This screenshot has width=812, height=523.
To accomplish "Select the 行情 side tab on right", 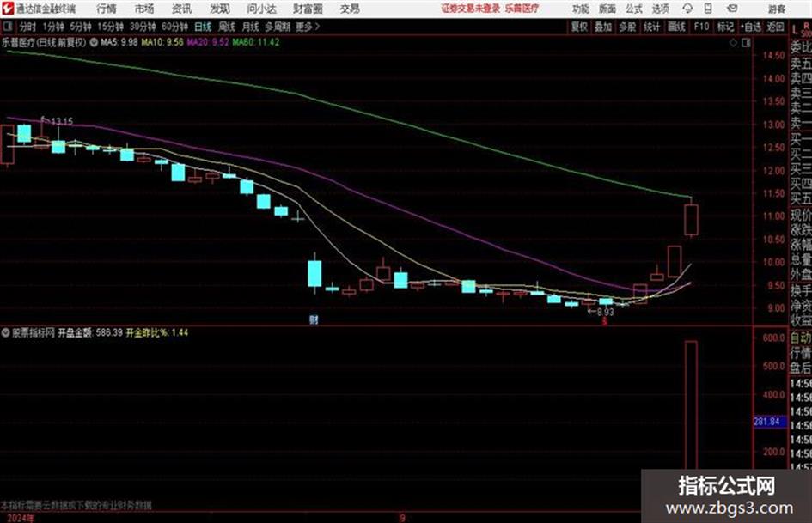I will click(801, 354).
